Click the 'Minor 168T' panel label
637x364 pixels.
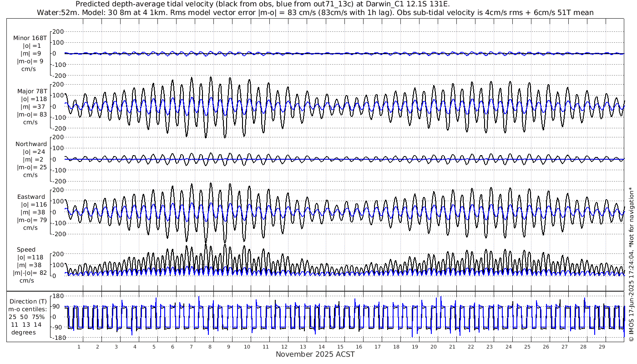[x=30, y=38]
